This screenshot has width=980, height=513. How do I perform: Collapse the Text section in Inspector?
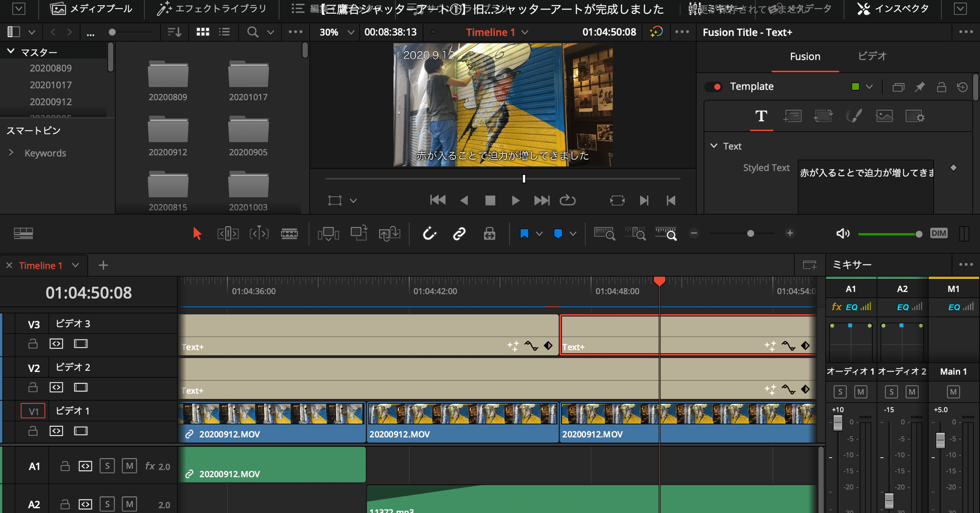click(714, 146)
